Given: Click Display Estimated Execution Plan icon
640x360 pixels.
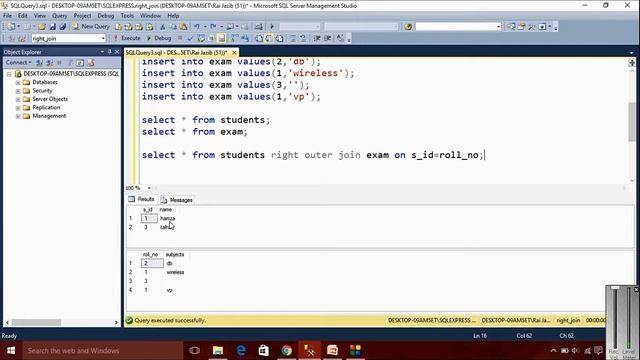Looking at the screenshot, I should (201, 38).
